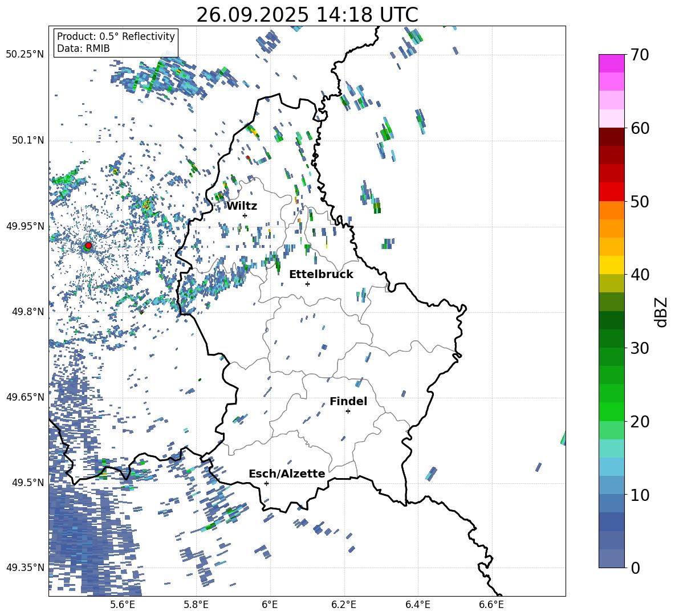Click the 50.25°N latitude label
The height and width of the screenshot is (616, 675).
(25, 55)
